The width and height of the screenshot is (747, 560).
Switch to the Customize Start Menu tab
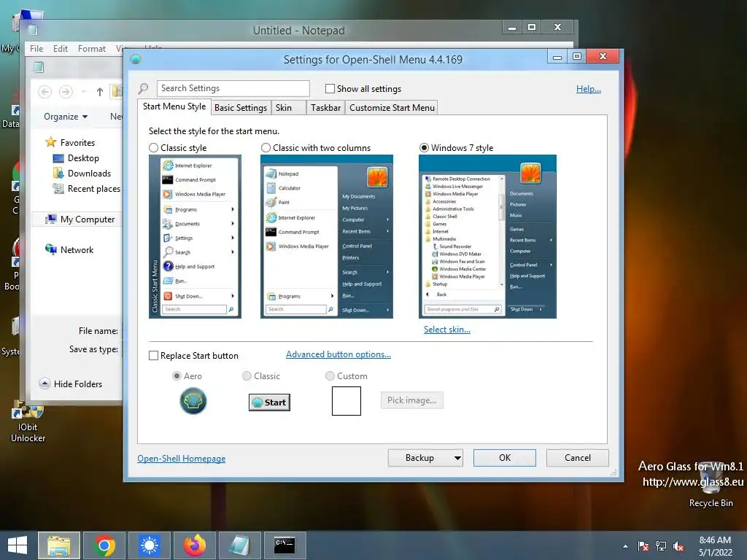[x=392, y=108]
